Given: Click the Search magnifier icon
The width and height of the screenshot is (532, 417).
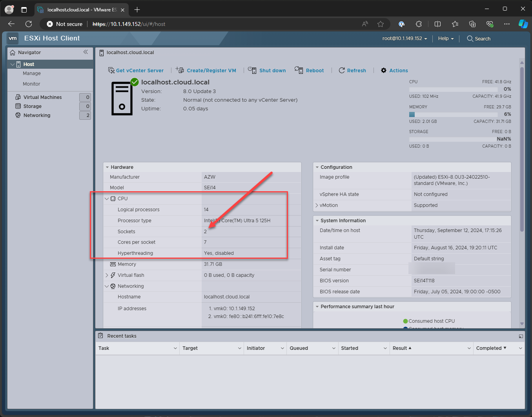Looking at the screenshot, I should pos(470,38).
